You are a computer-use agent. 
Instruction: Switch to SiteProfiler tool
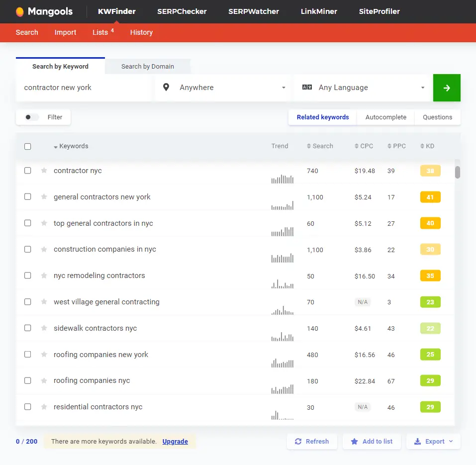379,11
